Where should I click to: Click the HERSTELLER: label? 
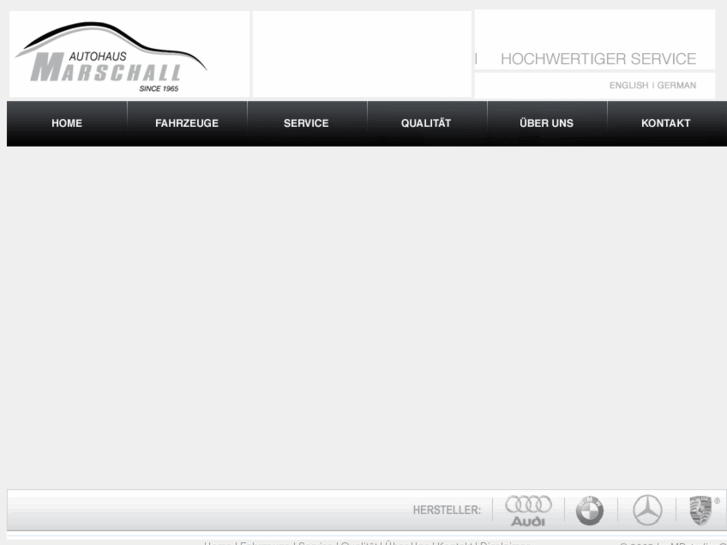click(x=447, y=510)
